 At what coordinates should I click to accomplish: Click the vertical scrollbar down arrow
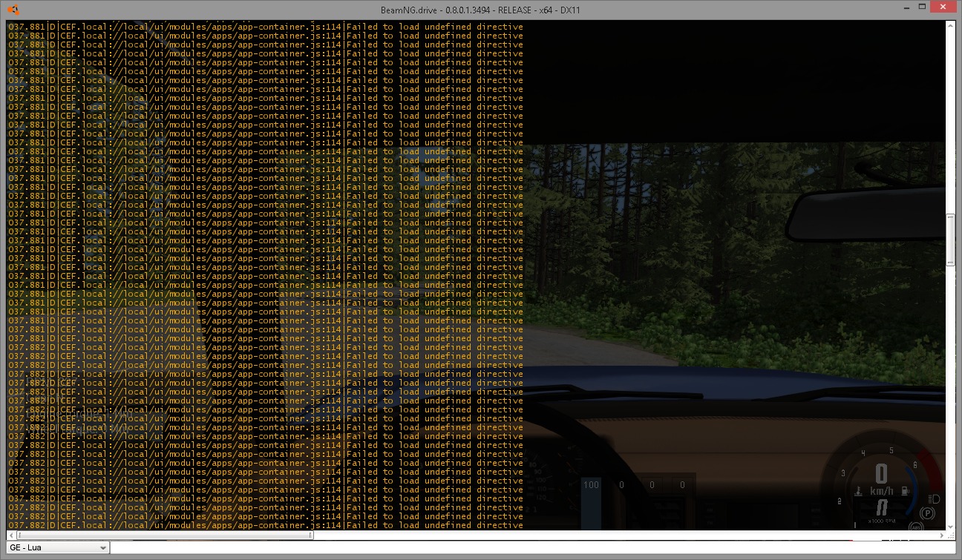950,527
